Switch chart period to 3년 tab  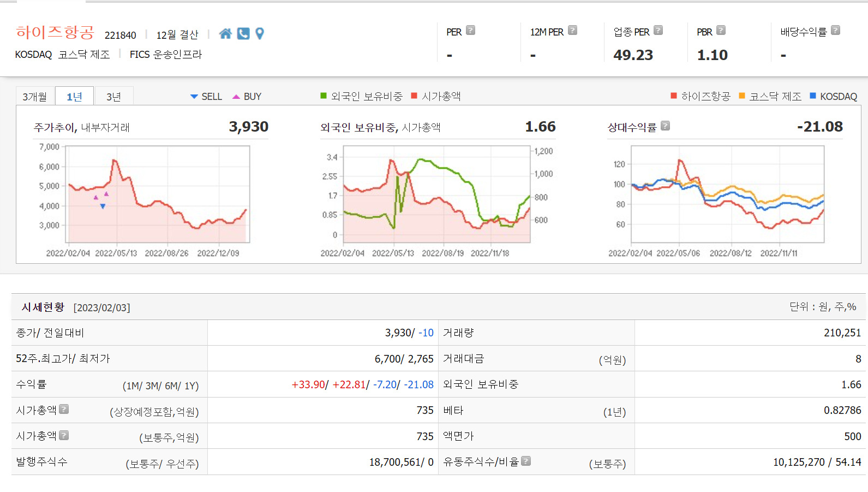(113, 97)
